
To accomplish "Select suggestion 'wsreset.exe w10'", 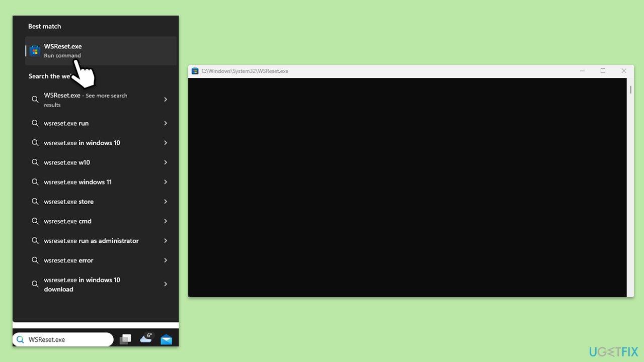I will coord(101,162).
